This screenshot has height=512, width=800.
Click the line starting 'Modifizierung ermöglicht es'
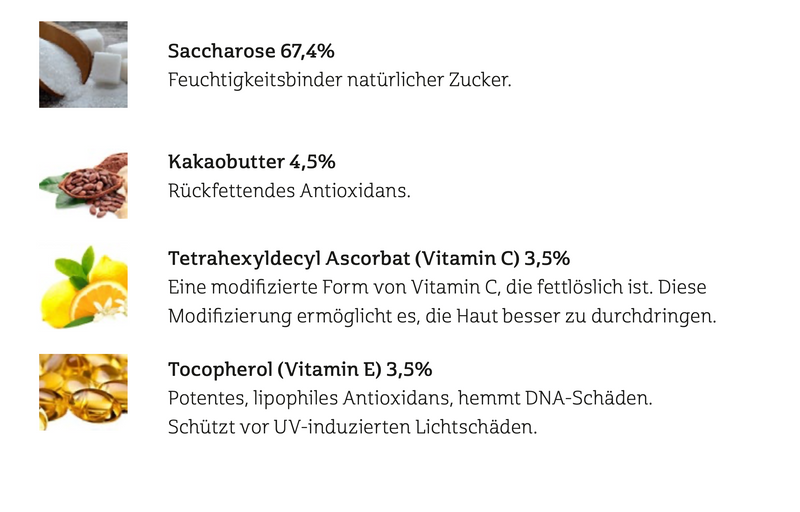[x=443, y=316]
